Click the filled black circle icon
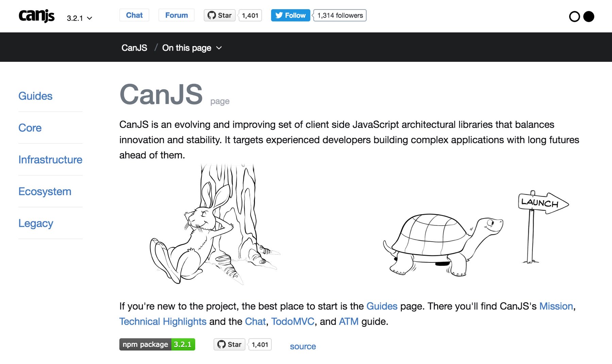This screenshot has height=364, width=612. 589,17
